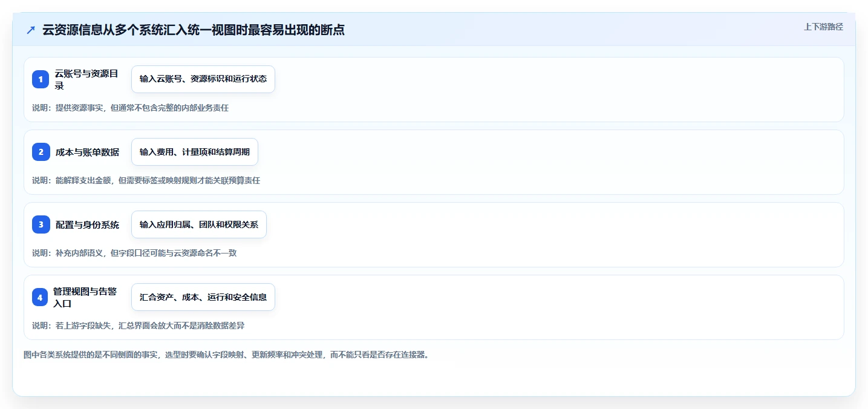The image size is (868, 409).
Task: Select step badge 1 for 云账号与资源目录
Action: click(x=41, y=79)
